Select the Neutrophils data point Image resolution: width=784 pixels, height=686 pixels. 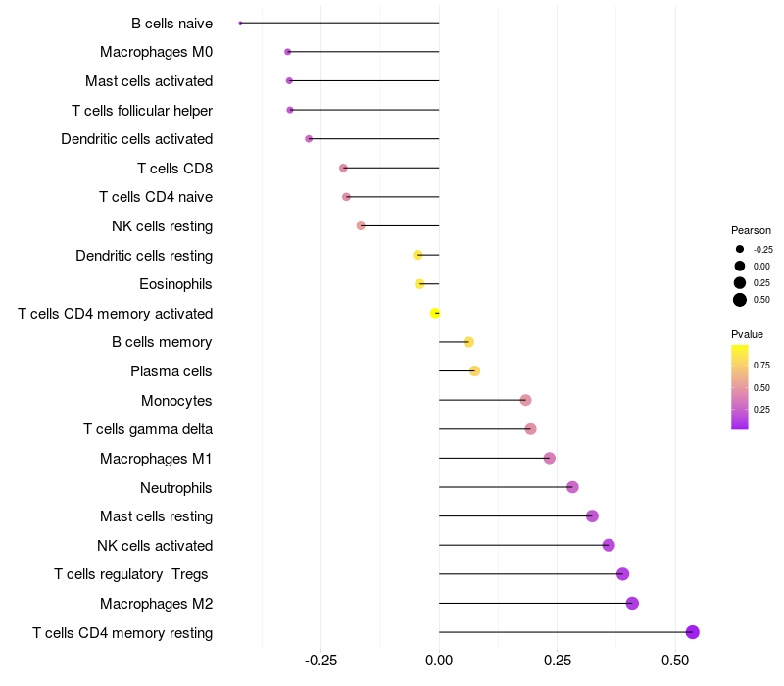(572, 487)
